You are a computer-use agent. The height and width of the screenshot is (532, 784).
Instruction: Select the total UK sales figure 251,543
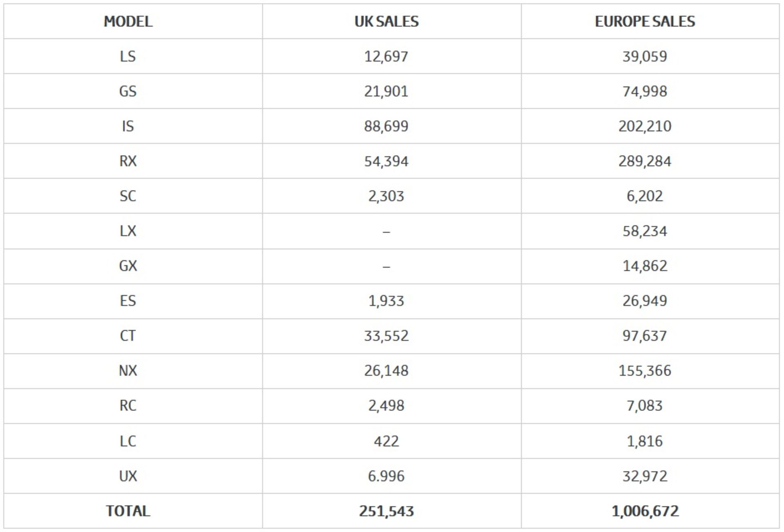(x=386, y=511)
